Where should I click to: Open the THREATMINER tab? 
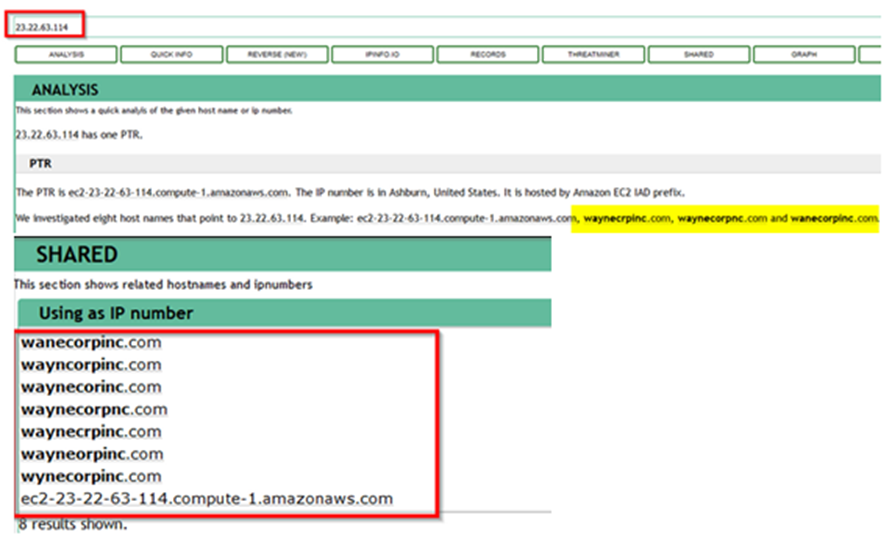point(593,55)
